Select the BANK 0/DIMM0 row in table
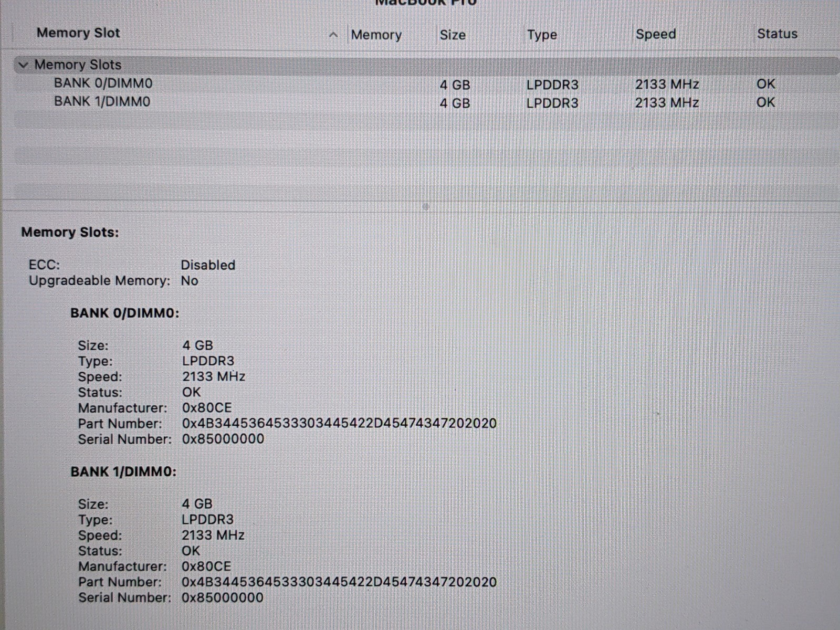The image size is (840, 630). tap(103, 83)
